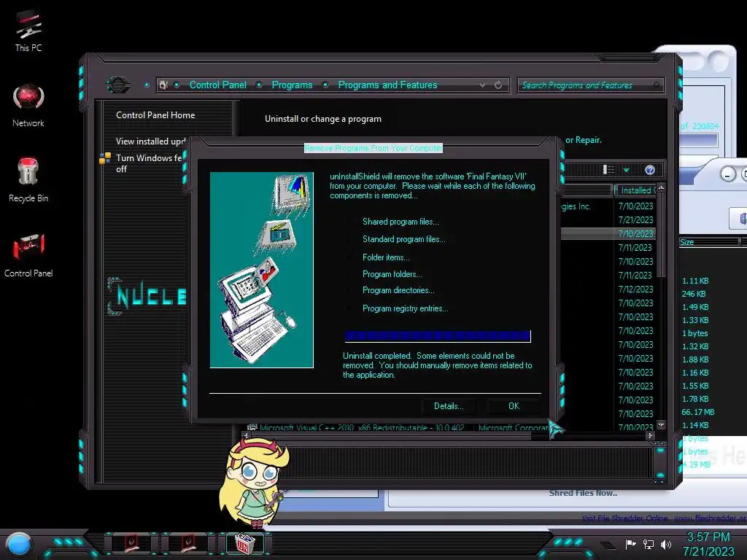The height and width of the screenshot is (560, 747).
Task: Open the Action Center flag tray icon
Action: click(x=631, y=544)
